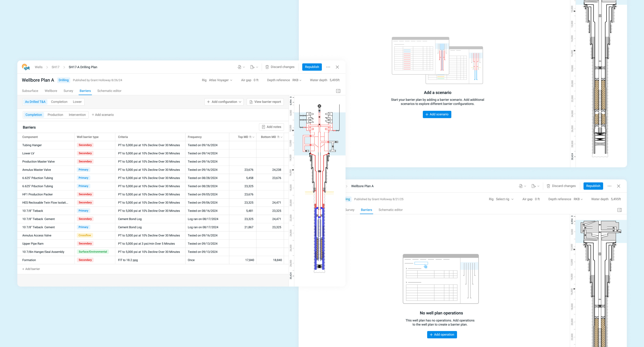The width and height of the screenshot is (644, 347).
Task: Switch to the Production scenario
Action: [x=55, y=115]
